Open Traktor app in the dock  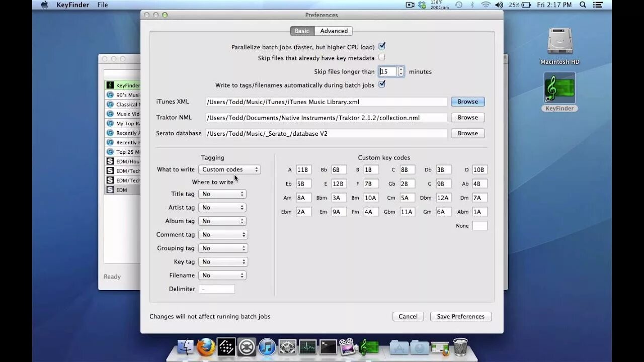(x=247, y=347)
